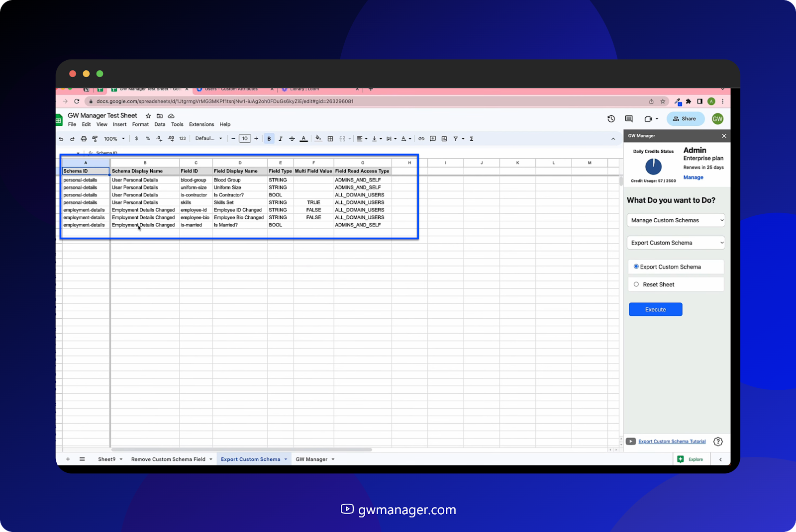Image resolution: width=796 pixels, height=532 pixels.
Task: Open the Chrome three-dot menu
Action: [722, 101]
